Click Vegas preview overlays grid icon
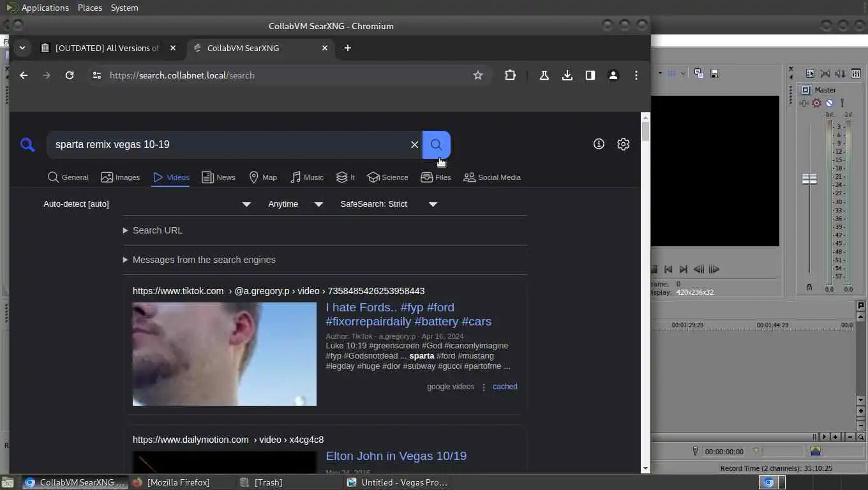The height and width of the screenshot is (490, 868). point(671,73)
